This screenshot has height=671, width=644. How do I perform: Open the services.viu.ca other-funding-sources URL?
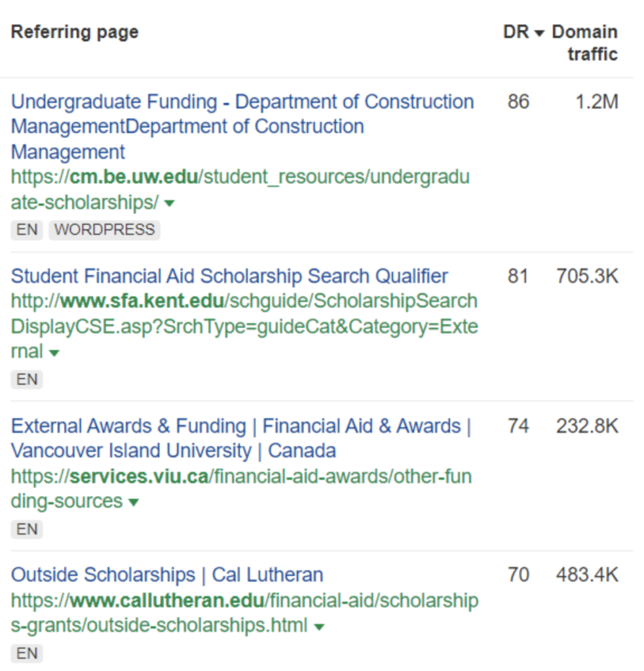click(x=241, y=489)
